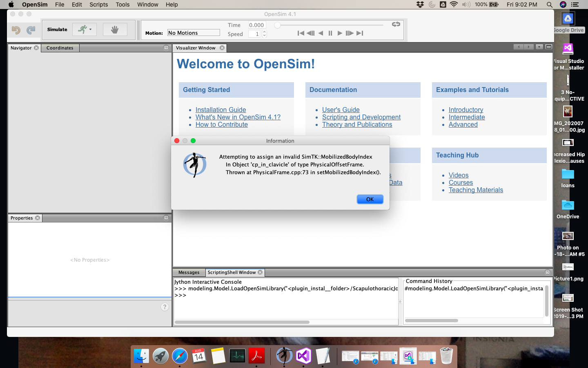Screen dimensions: 588x368
Task: Open the Motion selection combo box
Action: (x=194, y=33)
